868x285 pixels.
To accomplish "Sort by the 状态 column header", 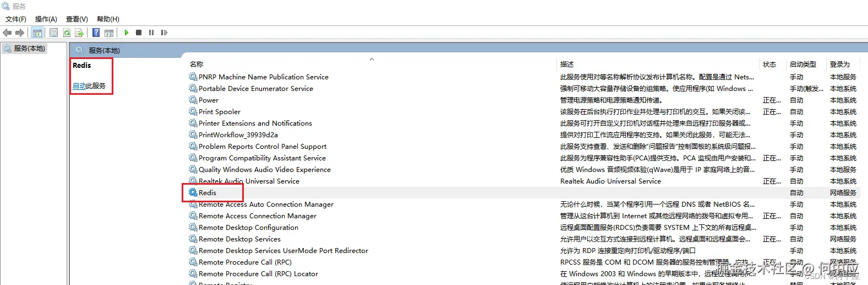I will tap(769, 64).
